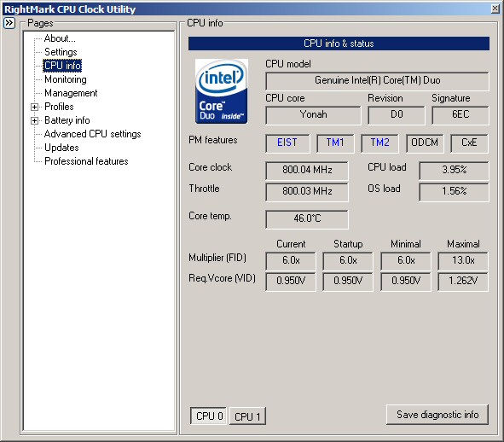The height and width of the screenshot is (442, 504).
Task: Click Save diagnostic info button
Action: (437, 415)
